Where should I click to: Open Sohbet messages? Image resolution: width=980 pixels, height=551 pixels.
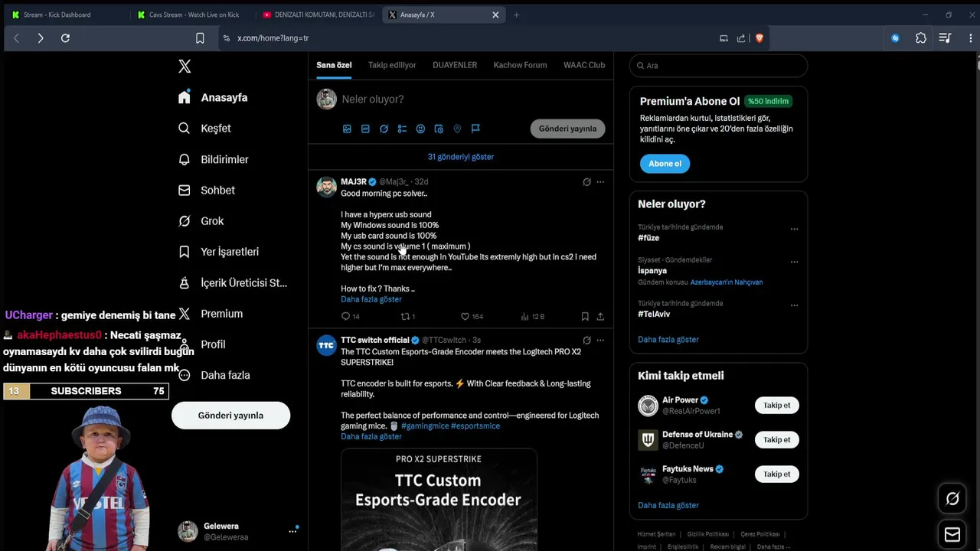206,190
